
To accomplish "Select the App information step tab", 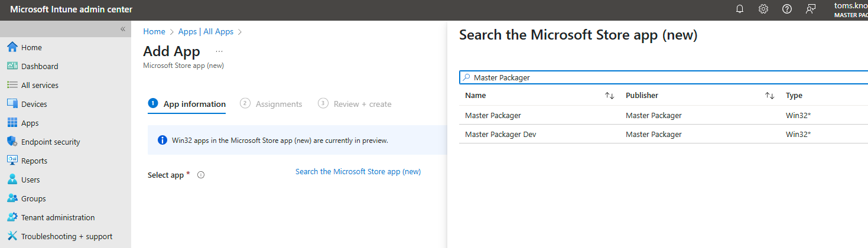I will click(187, 104).
